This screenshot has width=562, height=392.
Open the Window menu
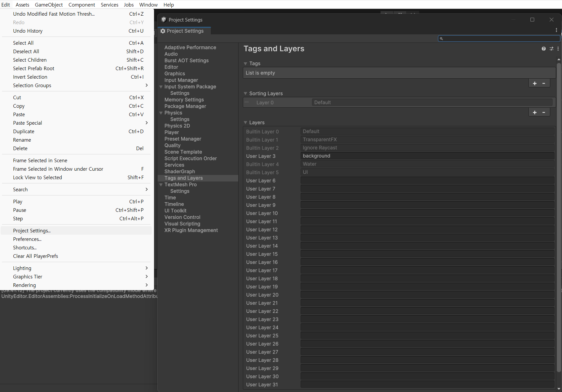coord(148,5)
